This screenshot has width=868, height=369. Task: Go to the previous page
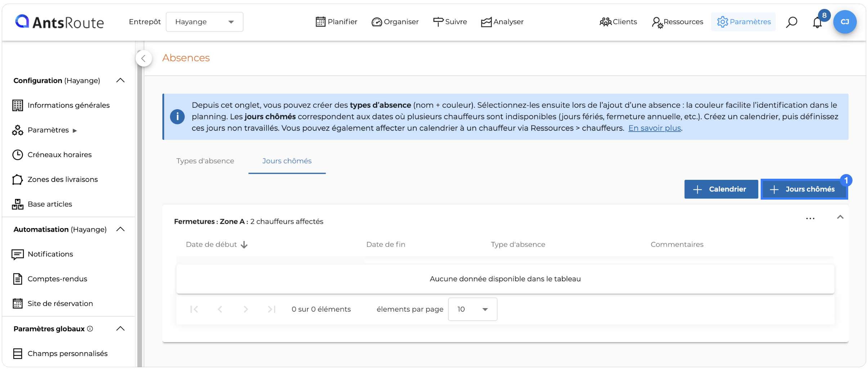(x=220, y=309)
